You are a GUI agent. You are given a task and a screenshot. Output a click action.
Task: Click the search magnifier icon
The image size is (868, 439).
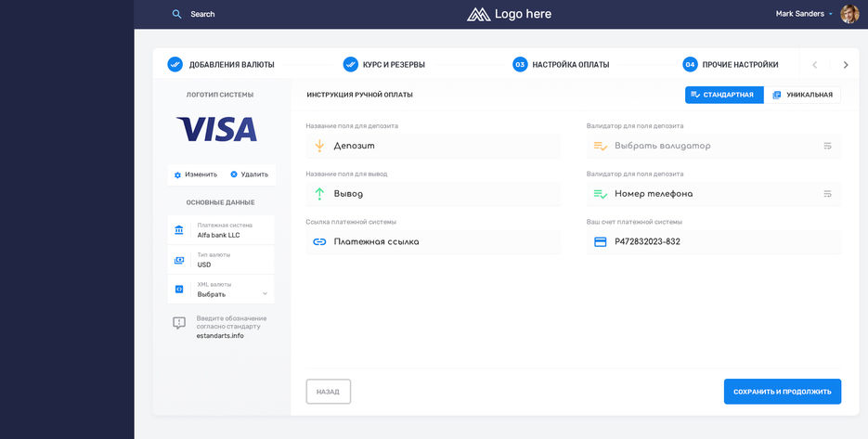pos(176,14)
